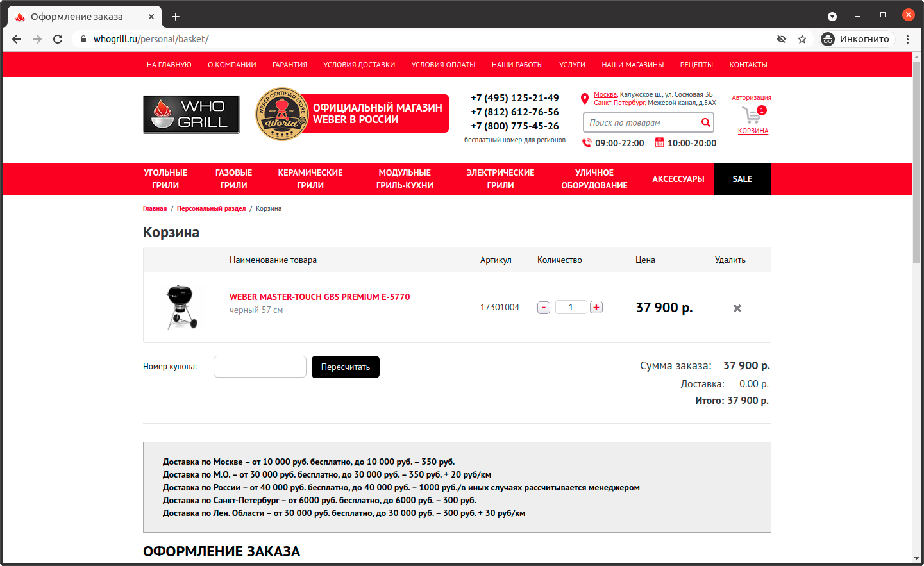Click the item price 37 900 р.

[x=664, y=308]
